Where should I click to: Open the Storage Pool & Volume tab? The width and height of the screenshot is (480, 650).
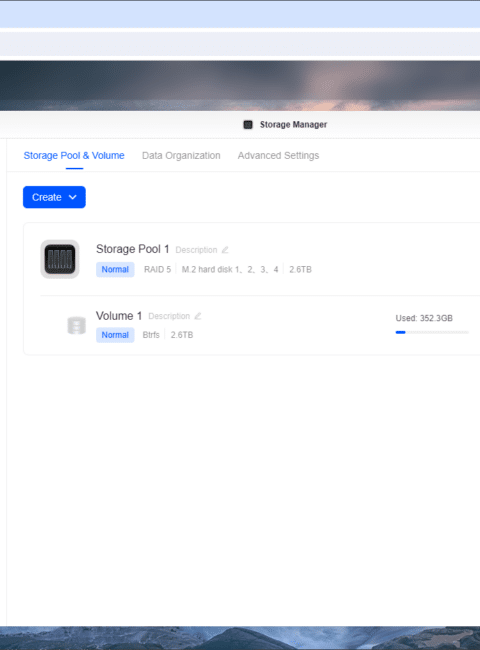(x=74, y=155)
